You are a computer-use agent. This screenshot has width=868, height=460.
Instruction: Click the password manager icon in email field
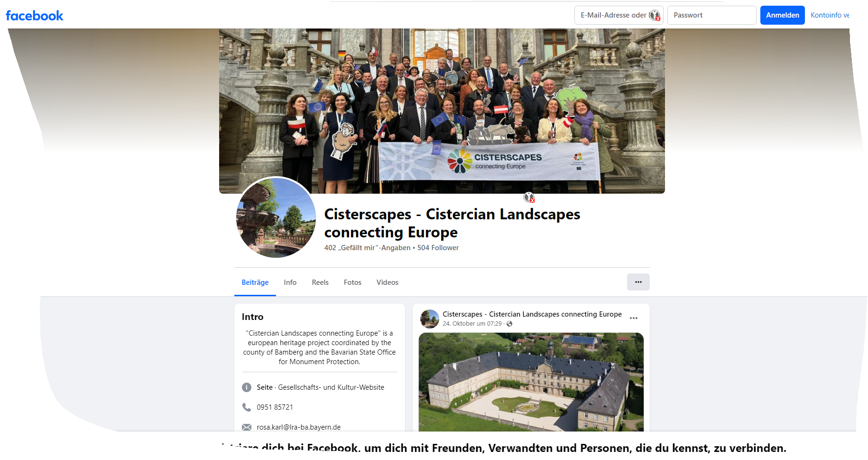pyautogui.click(x=655, y=15)
